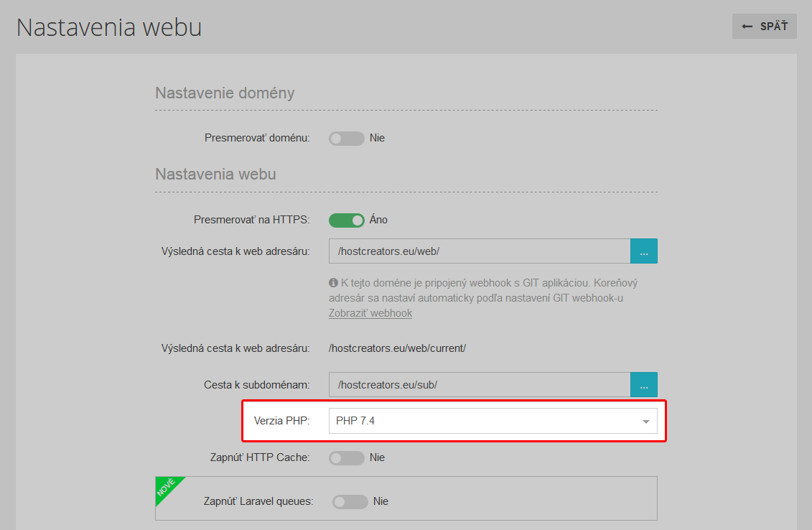Click the PHP version dropdown arrow
812x530 pixels.
[x=645, y=422]
